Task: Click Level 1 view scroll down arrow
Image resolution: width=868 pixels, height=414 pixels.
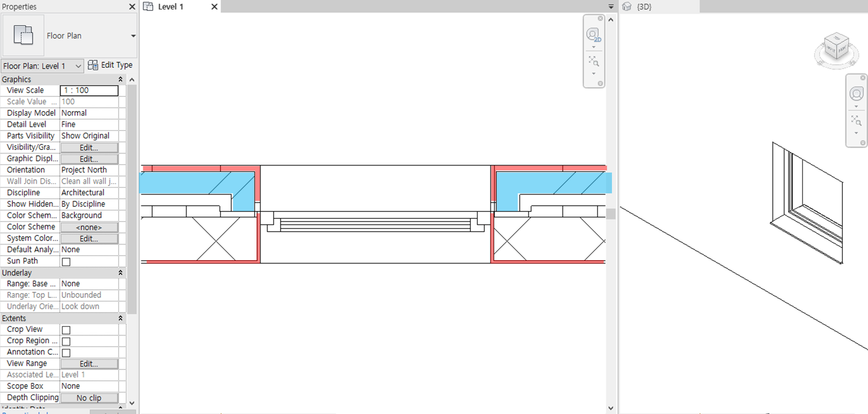Action: click(611, 408)
